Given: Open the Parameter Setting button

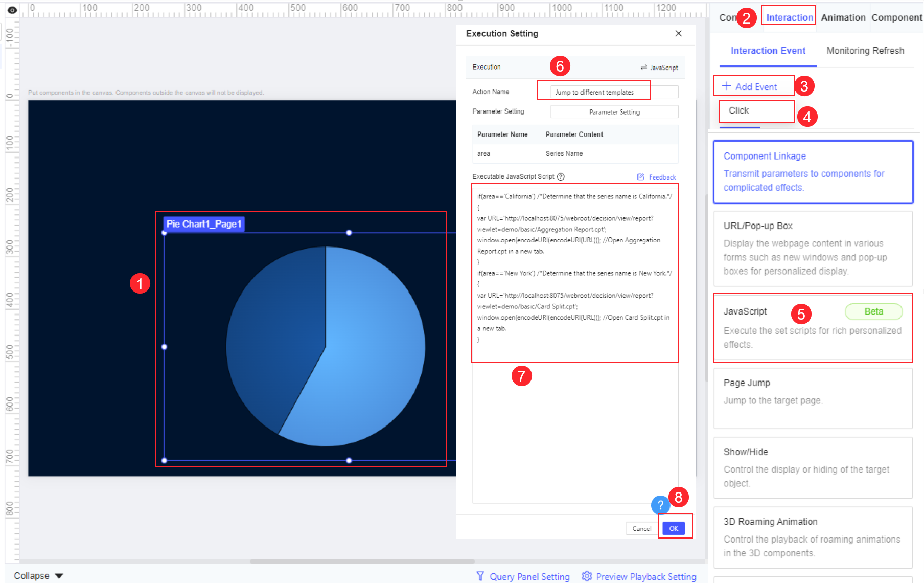Looking at the screenshot, I should click(614, 112).
